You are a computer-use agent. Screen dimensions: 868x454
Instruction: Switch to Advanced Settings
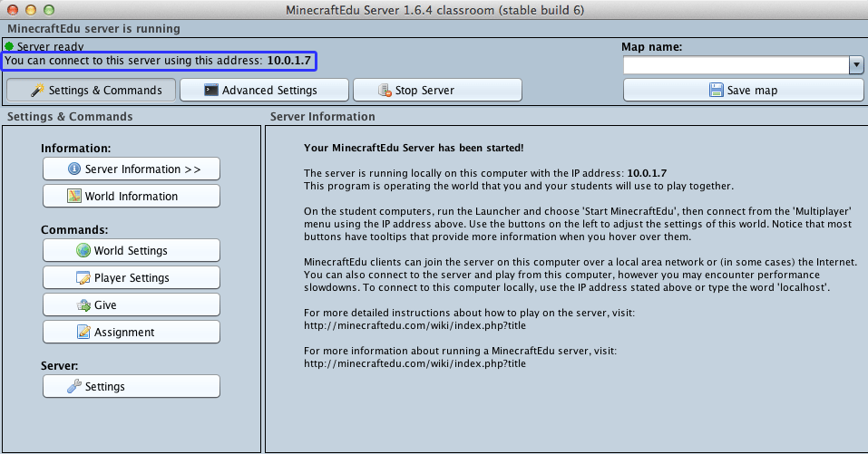(264, 90)
